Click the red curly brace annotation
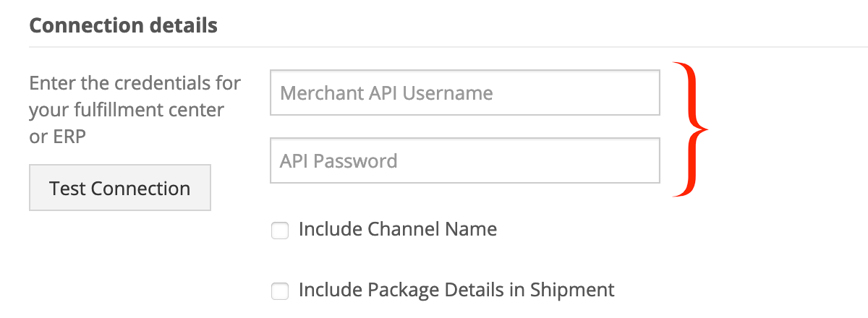Viewport: 868px width, 318px height. 690,130
